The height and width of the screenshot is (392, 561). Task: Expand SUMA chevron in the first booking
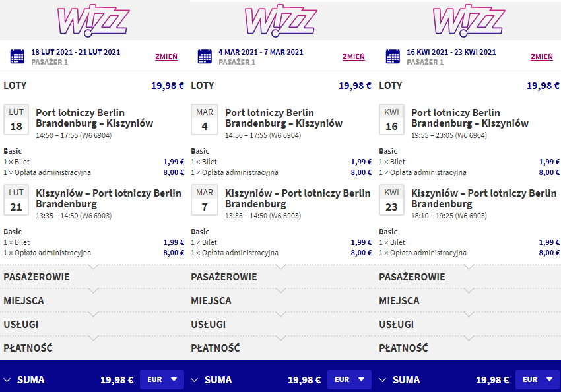click(x=7, y=380)
